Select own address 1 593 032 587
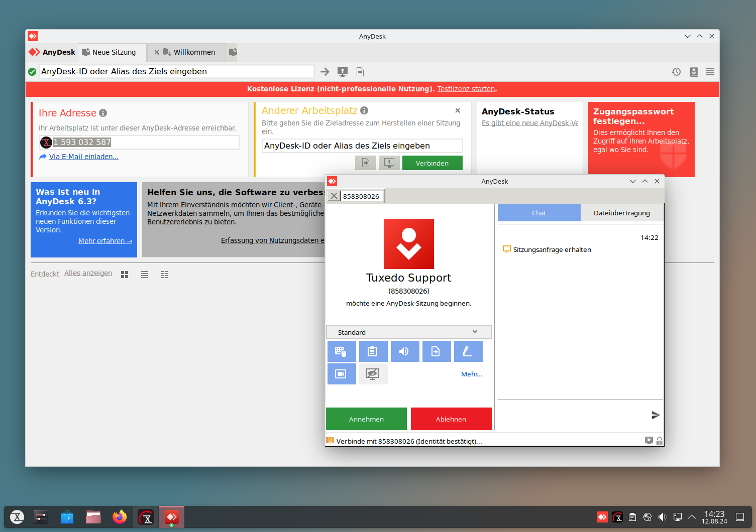Image resolution: width=756 pixels, height=532 pixels. click(x=82, y=142)
